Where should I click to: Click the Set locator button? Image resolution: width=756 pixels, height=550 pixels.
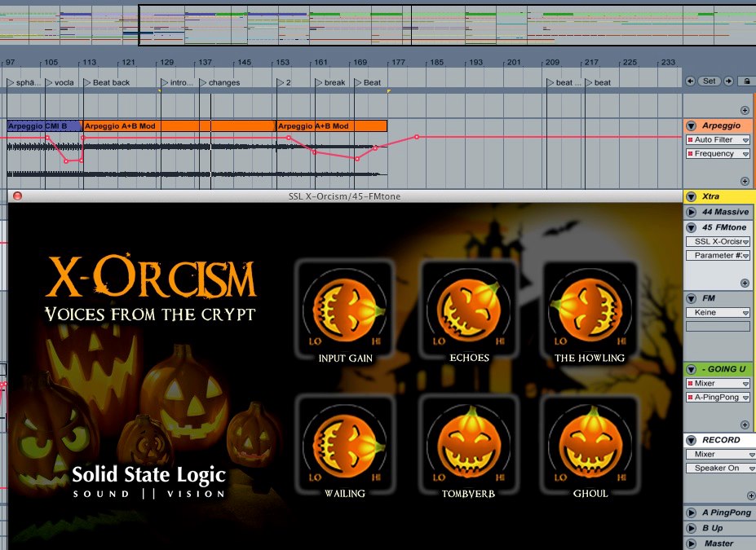[x=710, y=81]
